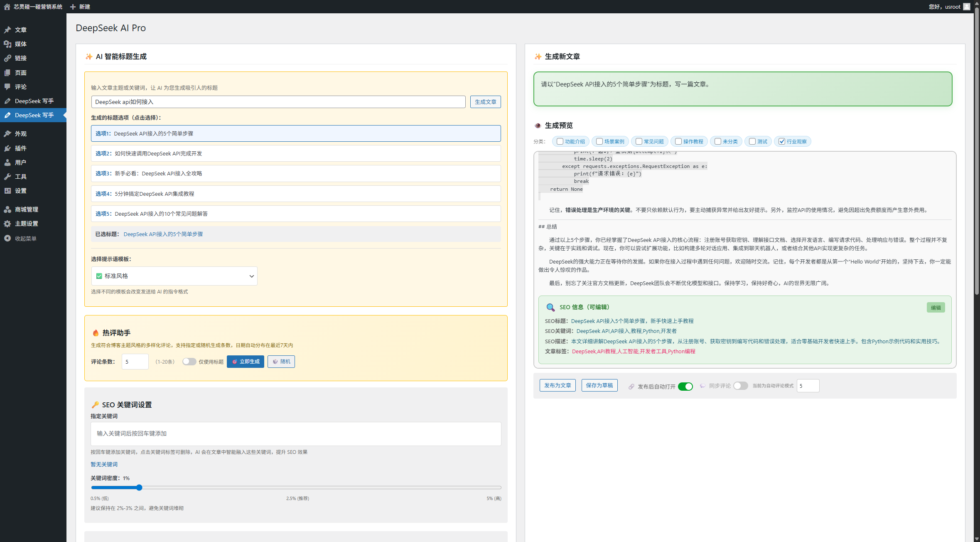Enable the 同步评论 toggle

[740, 386]
